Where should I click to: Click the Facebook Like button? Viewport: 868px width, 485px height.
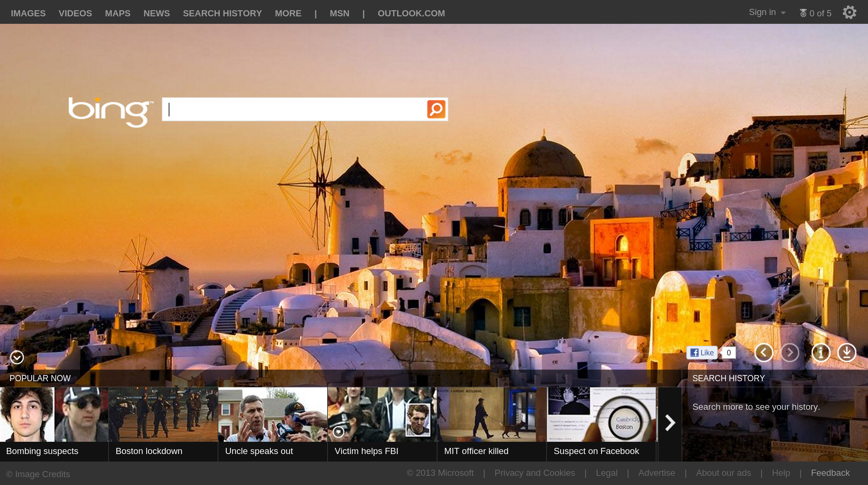click(702, 353)
